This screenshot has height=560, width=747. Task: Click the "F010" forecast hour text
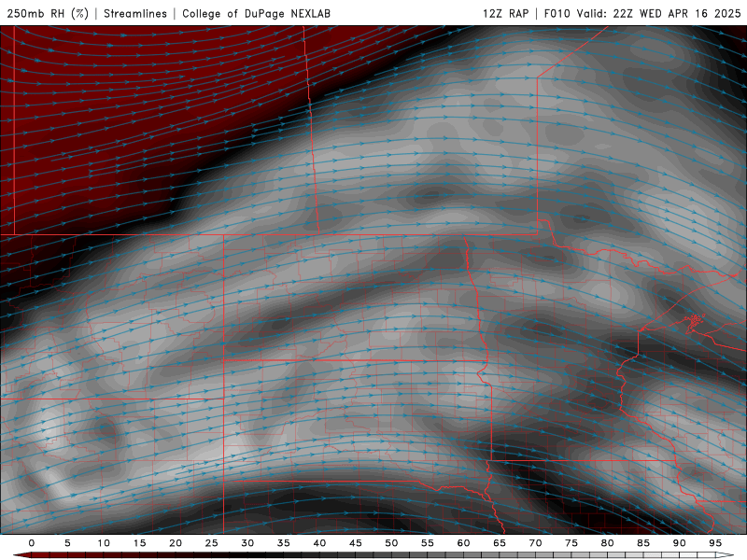coord(557,13)
